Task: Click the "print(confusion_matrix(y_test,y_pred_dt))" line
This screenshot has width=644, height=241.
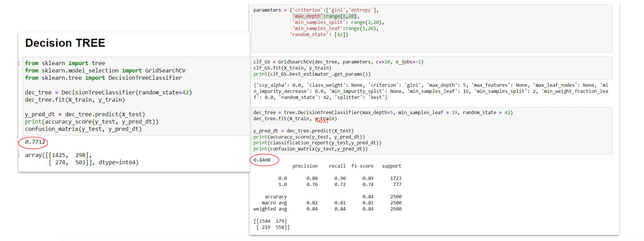Action: tap(310, 149)
